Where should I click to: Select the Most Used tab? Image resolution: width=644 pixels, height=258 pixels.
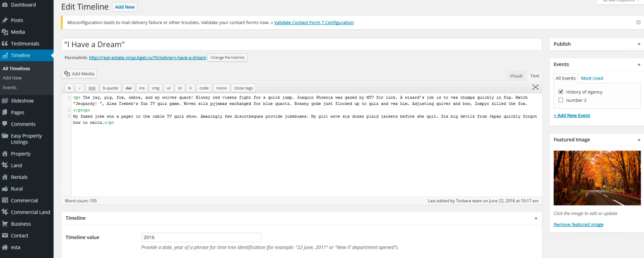pos(592,78)
